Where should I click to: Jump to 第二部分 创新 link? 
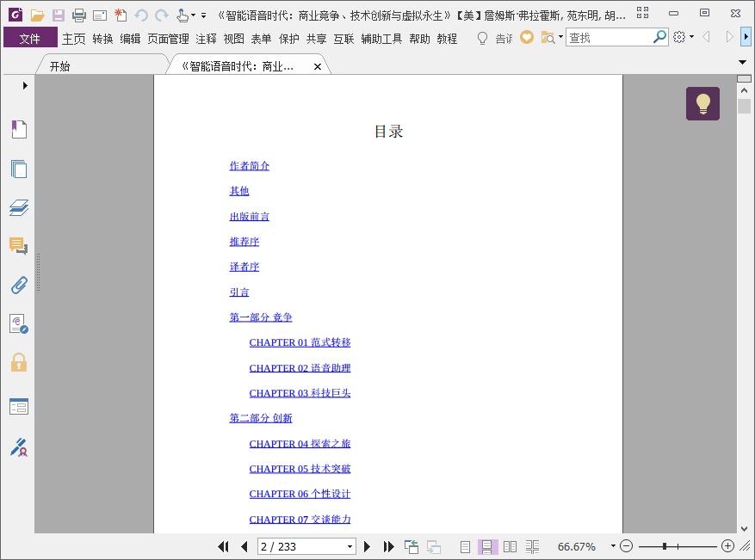click(261, 418)
